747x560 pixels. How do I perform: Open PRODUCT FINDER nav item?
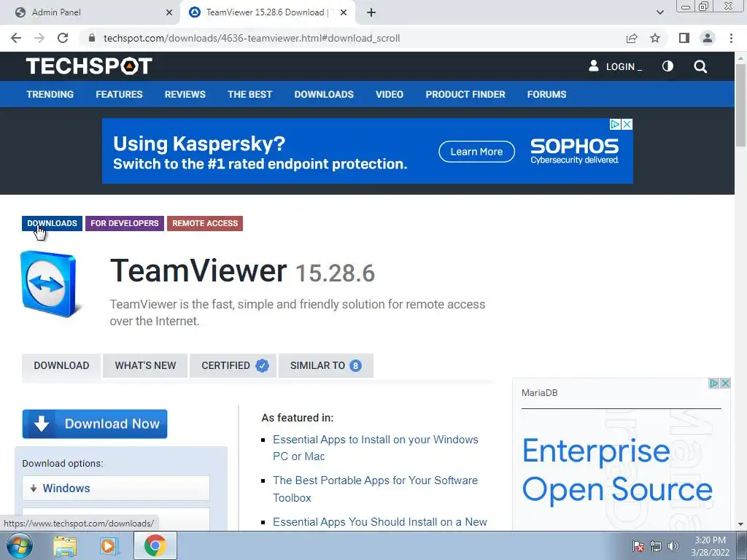click(465, 94)
